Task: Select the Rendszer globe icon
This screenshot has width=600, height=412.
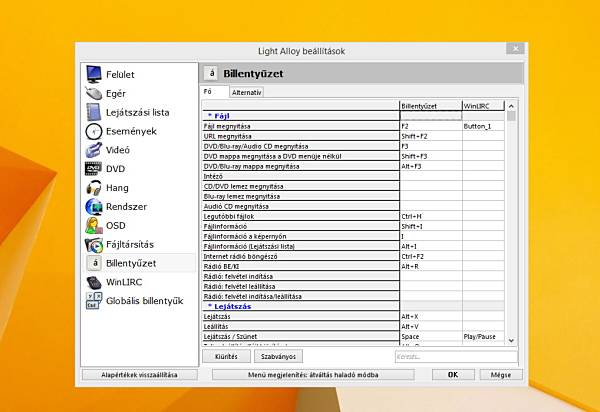Action: point(94,207)
